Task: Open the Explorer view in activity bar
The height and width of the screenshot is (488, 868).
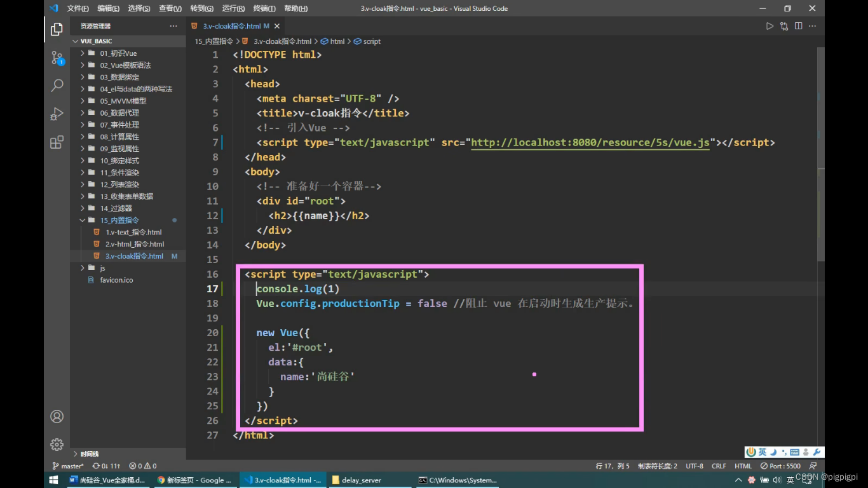Action: [x=57, y=29]
